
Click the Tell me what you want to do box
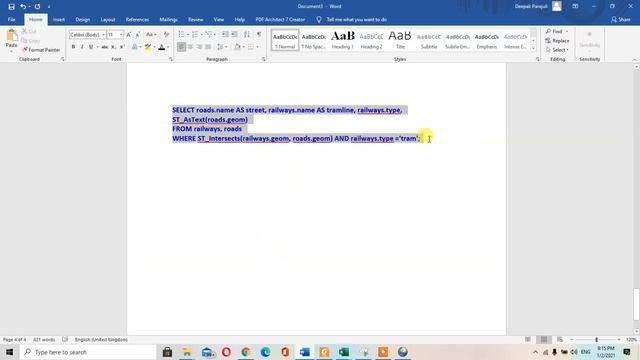tap(356, 20)
